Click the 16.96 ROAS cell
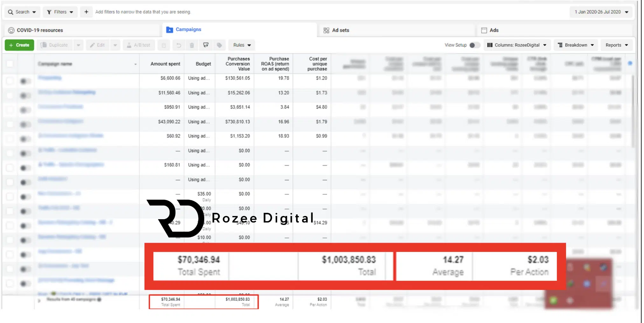644x323 pixels. coord(283,122)
